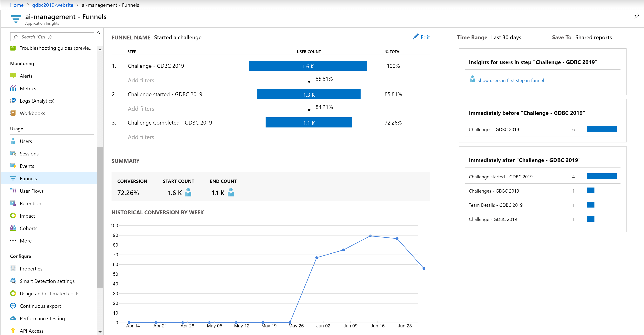Click Show users in first step link
This screenshot has width=644, height=335.
(510, 80)
